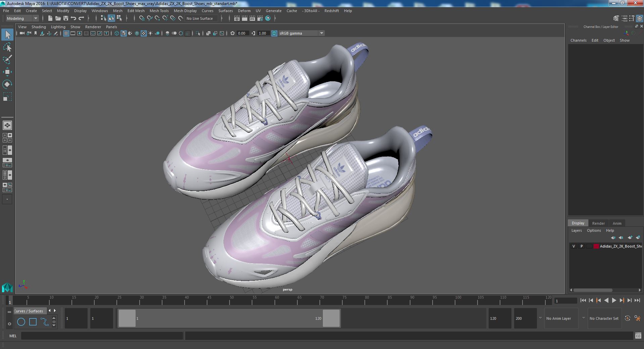Viewport: 644px width, 349px height.
Task: Open the Modeling menu set dropdown
Action: [x=22, y=18]
